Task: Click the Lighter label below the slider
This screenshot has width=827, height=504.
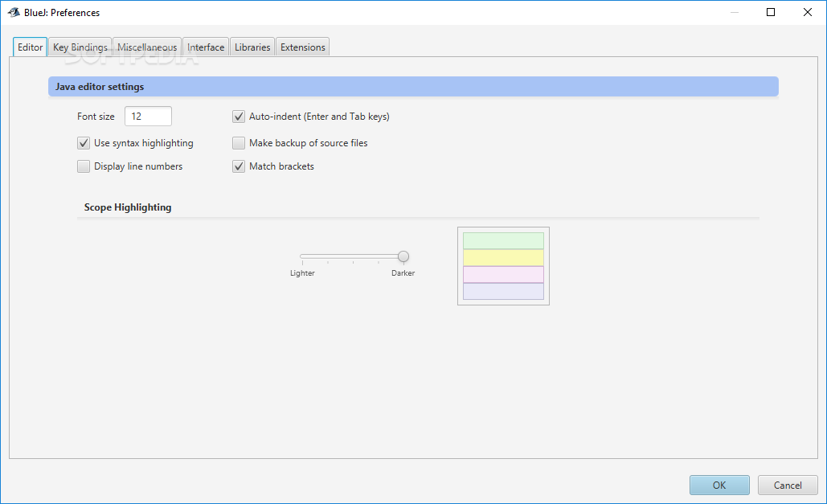Action: 302,272
